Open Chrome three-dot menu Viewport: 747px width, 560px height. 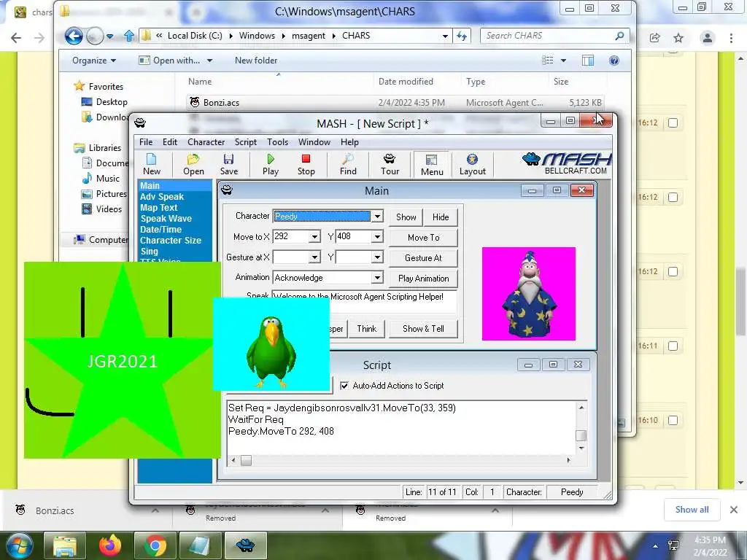(x=731, y=38)
